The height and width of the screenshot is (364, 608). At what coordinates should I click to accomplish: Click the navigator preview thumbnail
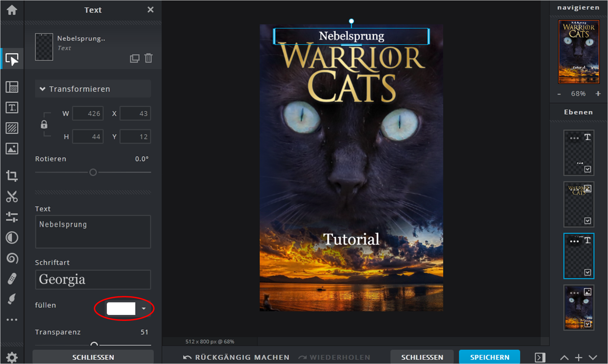coord(579,52)
